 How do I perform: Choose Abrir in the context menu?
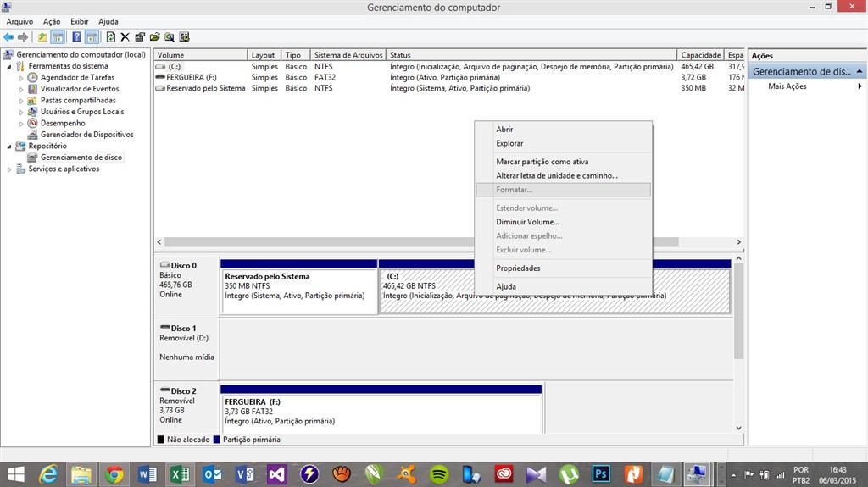pos(563,129)
